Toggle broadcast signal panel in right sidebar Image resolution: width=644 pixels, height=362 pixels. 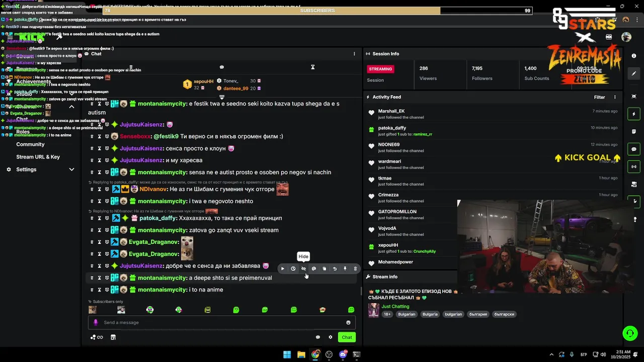tap(634, 166)
